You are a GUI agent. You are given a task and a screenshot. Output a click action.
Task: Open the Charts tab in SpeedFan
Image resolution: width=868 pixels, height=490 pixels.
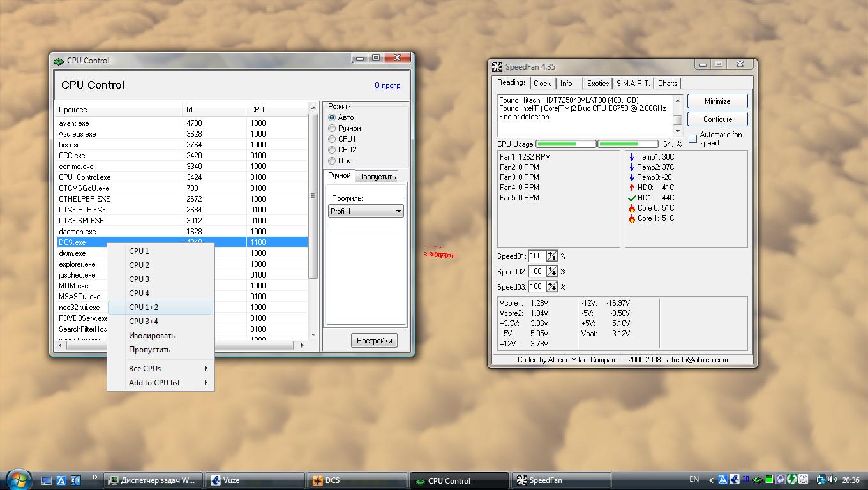click(x=668, y=84)
